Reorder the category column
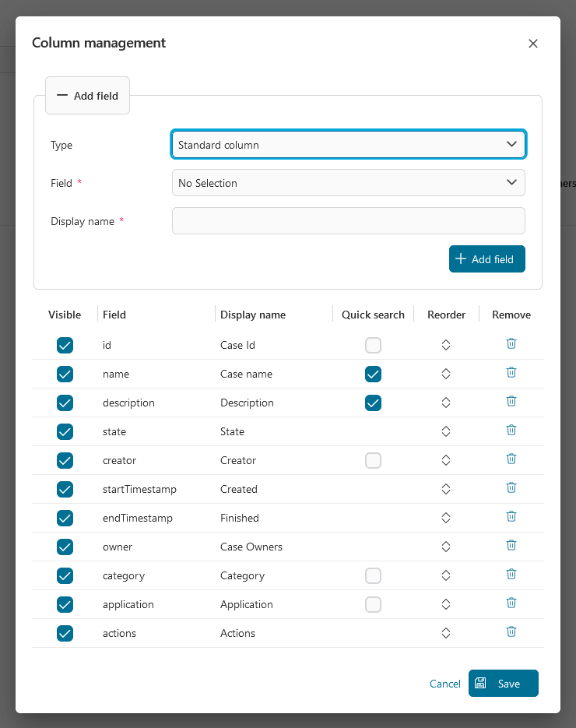Screen dimensions: 576x728 [446, 575]
